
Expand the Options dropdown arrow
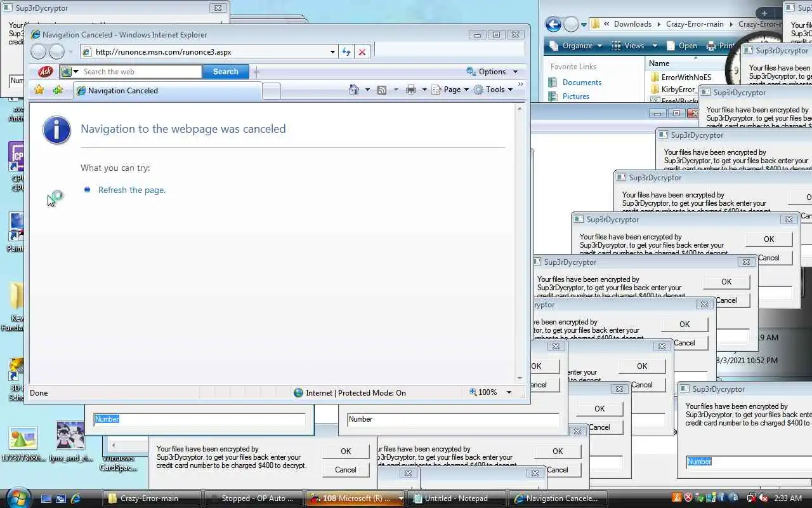[x=515, y=72]
